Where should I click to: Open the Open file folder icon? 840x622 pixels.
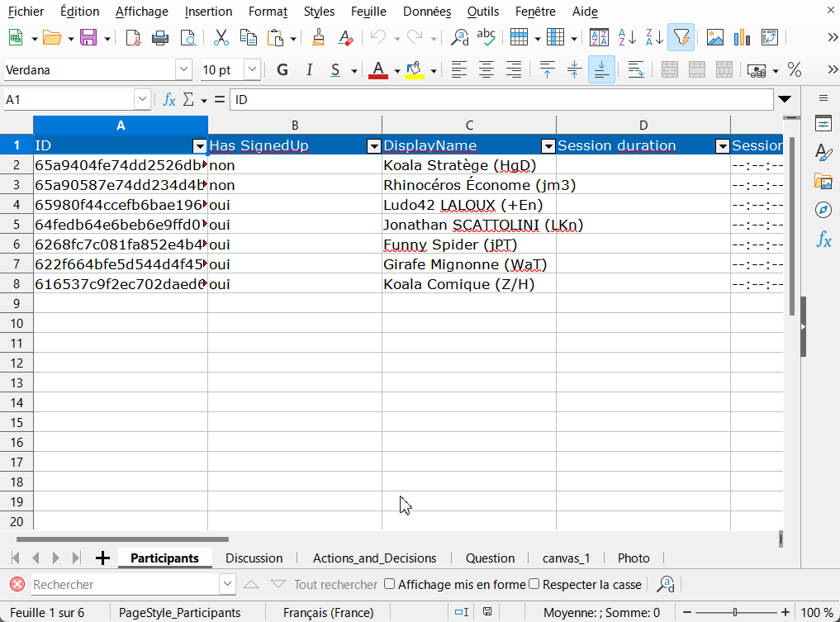coord(52,37)
